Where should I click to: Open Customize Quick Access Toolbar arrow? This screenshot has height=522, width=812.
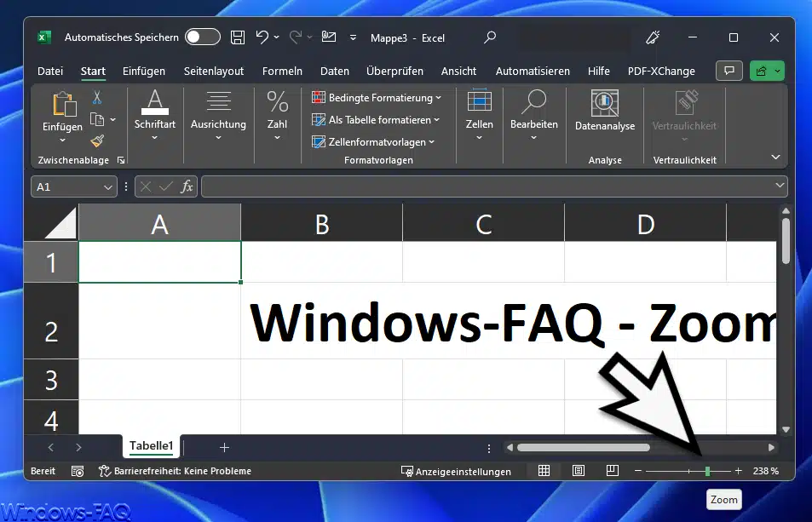tap(353, 37)
